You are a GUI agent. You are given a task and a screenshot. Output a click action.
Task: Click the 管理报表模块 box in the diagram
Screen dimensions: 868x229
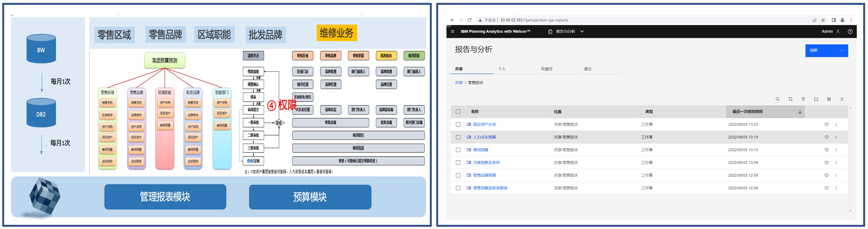165,197
